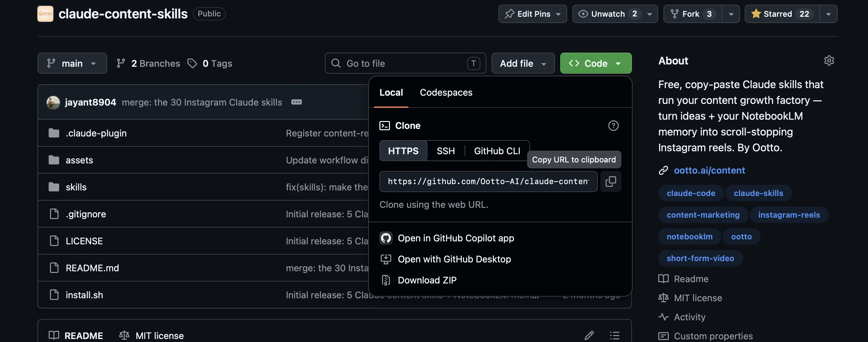Click the short-form-video topic tag
The width and height of the screenshot is (868, 342).
click(700, 258)
